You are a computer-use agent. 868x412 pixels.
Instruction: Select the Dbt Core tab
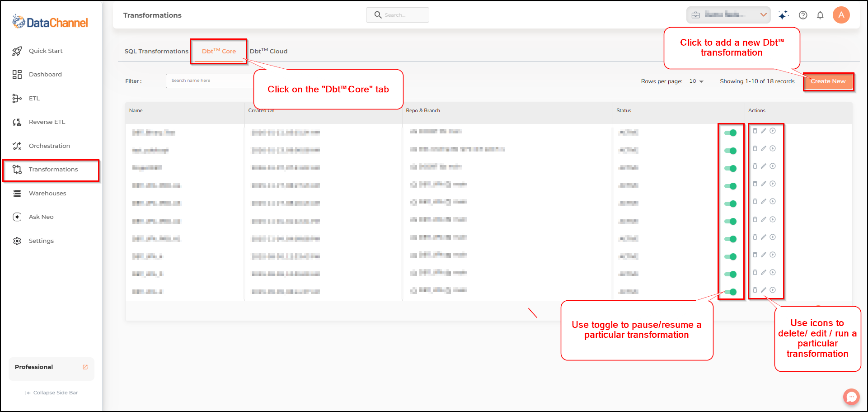(x=219, y=51)
